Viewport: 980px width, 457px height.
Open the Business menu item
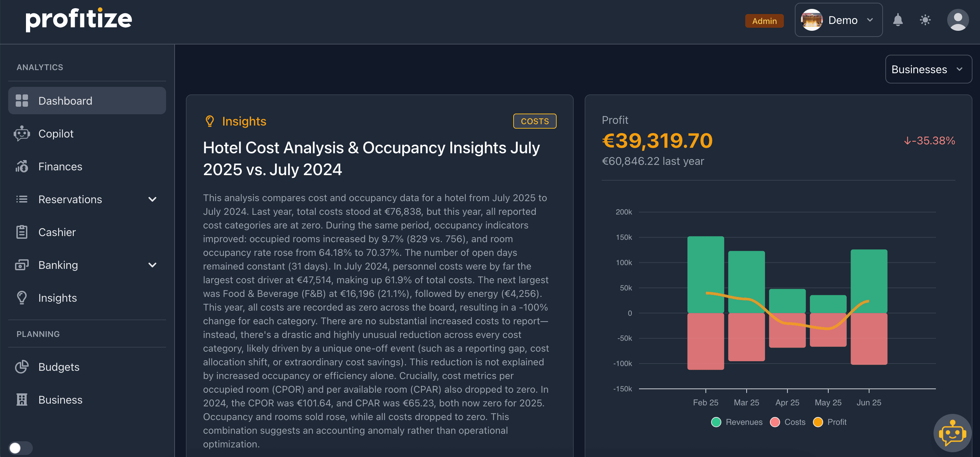click(x=60, y=400)
